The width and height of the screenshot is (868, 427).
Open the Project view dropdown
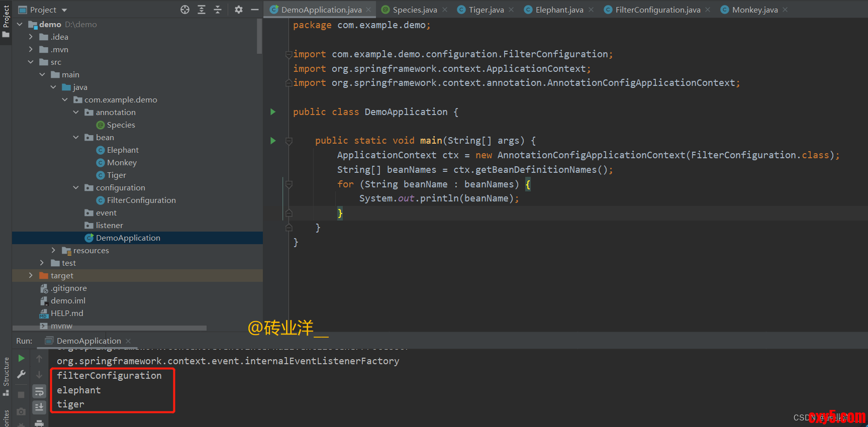coord(64,10)
